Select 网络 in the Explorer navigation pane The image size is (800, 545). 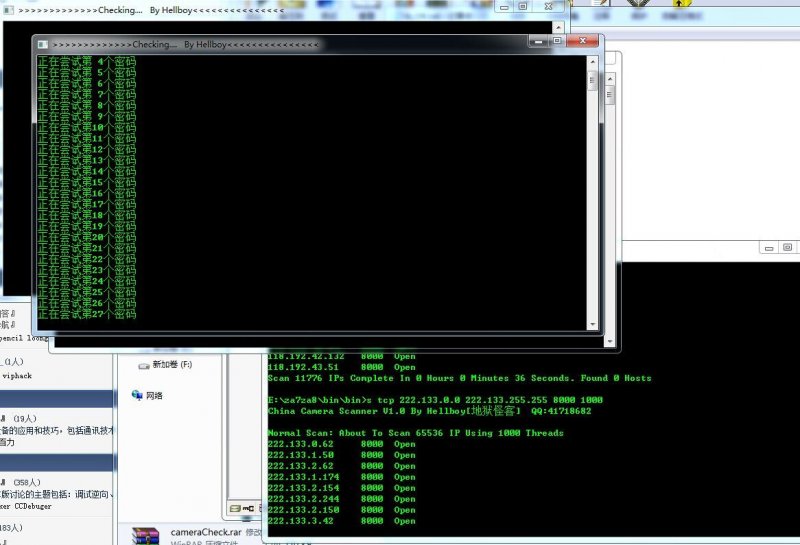pyautogui.click(x=147, y=395)
